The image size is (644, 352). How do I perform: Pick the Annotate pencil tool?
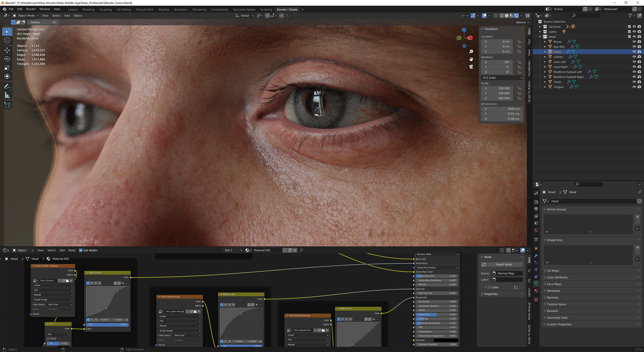pyautogui.click(x=7, y=87)
